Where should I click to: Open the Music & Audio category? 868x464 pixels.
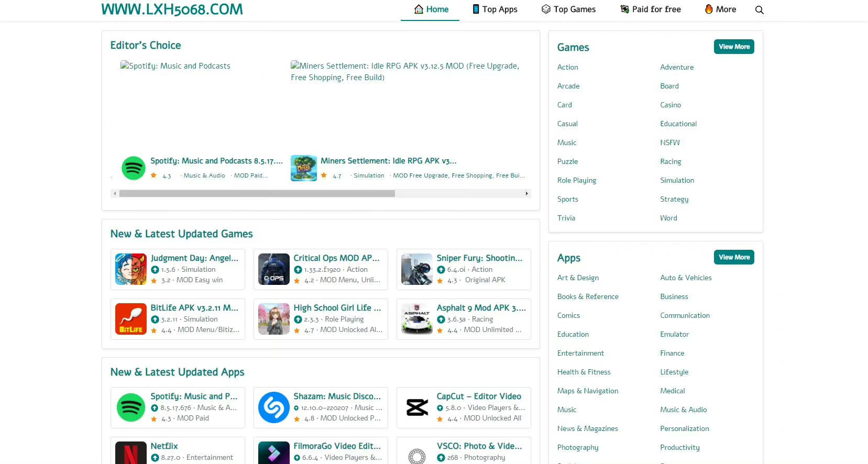tap(683, 410)
